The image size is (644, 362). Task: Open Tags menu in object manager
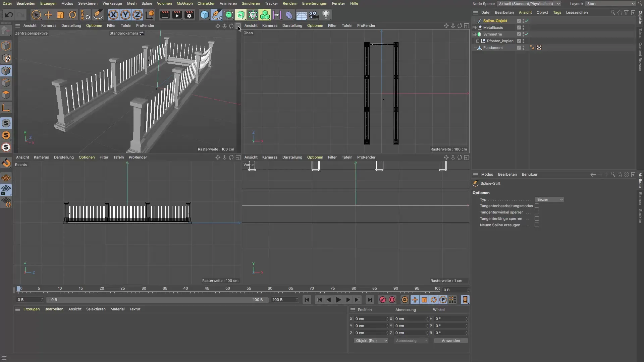point(557,12)
